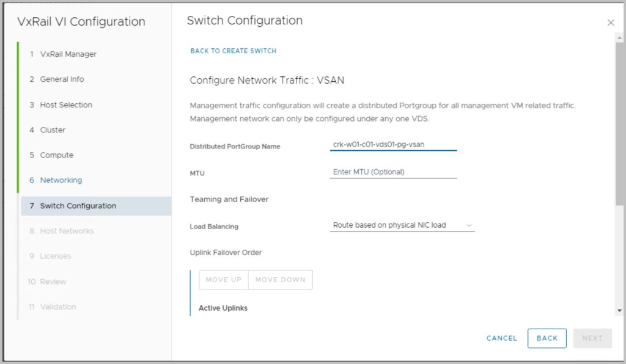
Task: Click the MTU optional input field
Action: click(392, 172)
